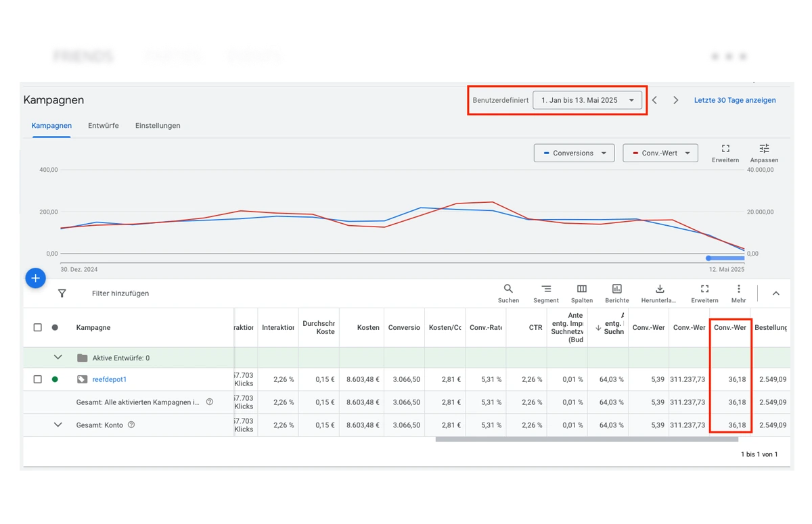Switch to the Einstellungen tab
Viewport: 812px width, 524px height.
coord(158,126)
